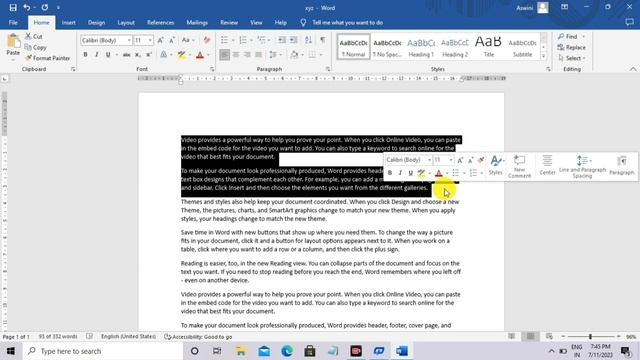The image size is (640, 360).
Task: Open Text Effects and Typography
Action: pos(164,54)
